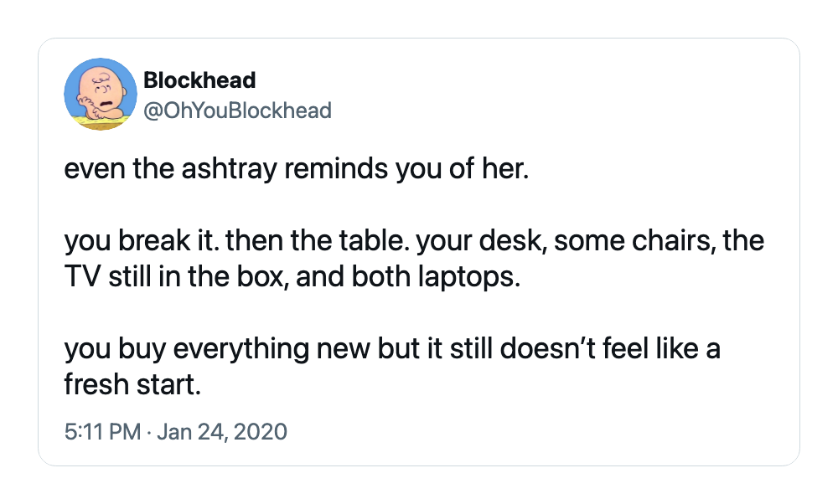Click the word 'reminds' in first line
This screenshot has width=838, height=504.
click(x=336, y=169)
